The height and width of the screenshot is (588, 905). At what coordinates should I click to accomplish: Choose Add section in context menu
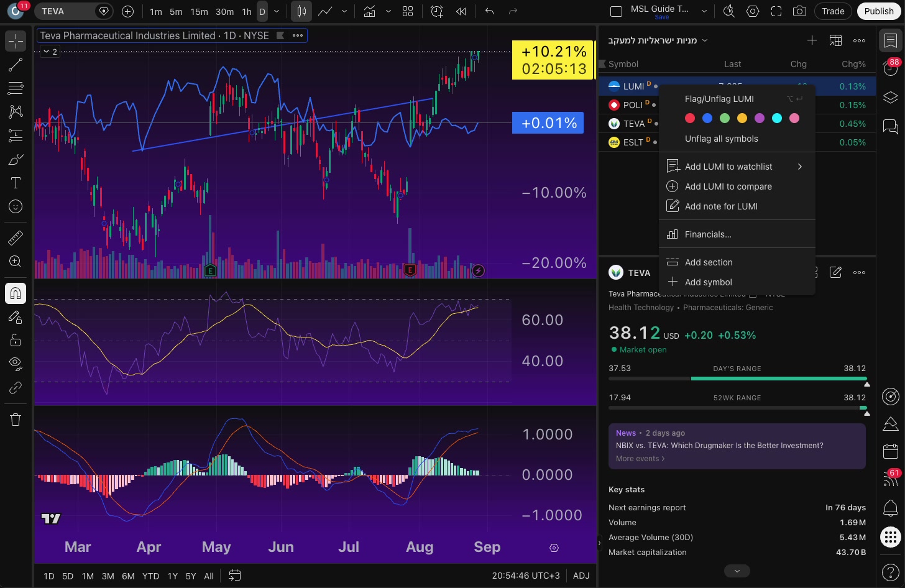click(737, 262)
